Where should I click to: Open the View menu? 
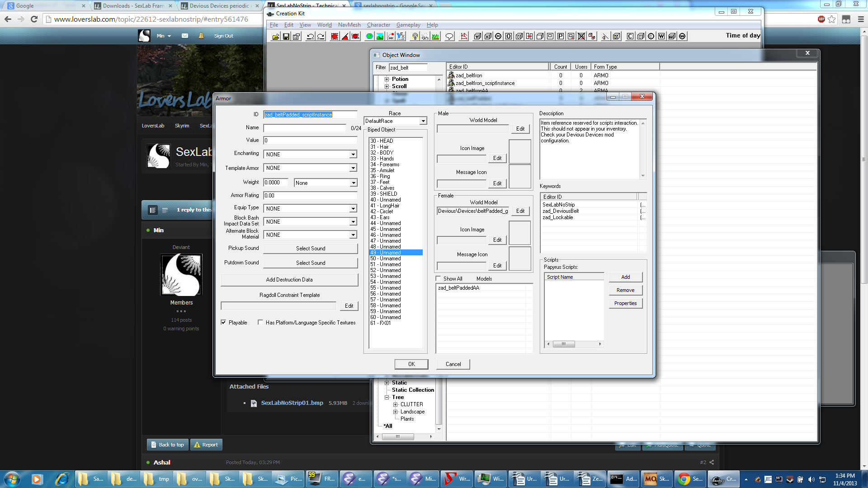305,25
